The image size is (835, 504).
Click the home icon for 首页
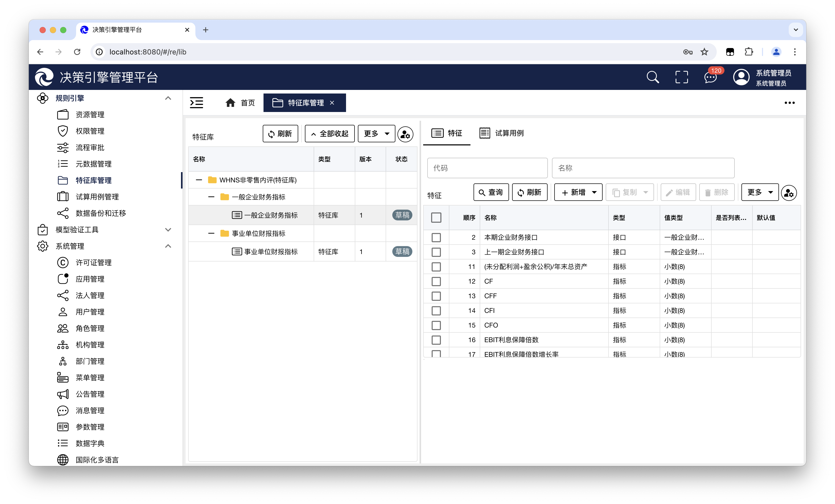click(230, 103)
